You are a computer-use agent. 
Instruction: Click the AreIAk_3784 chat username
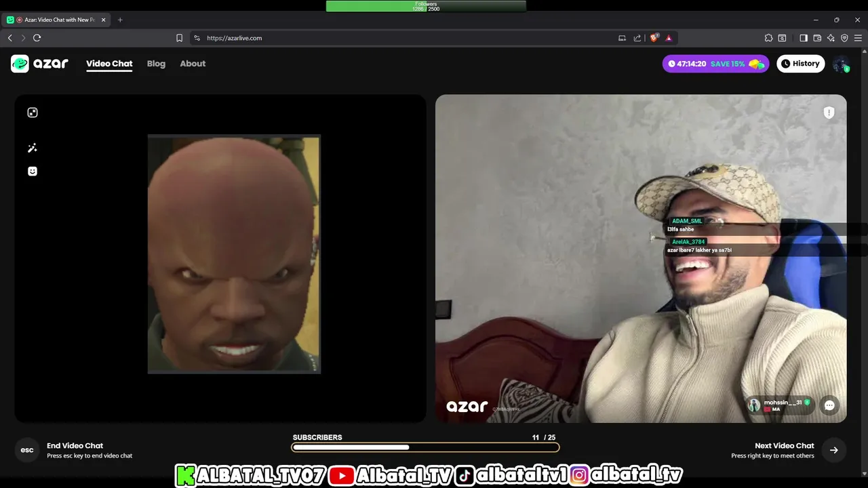688,242
